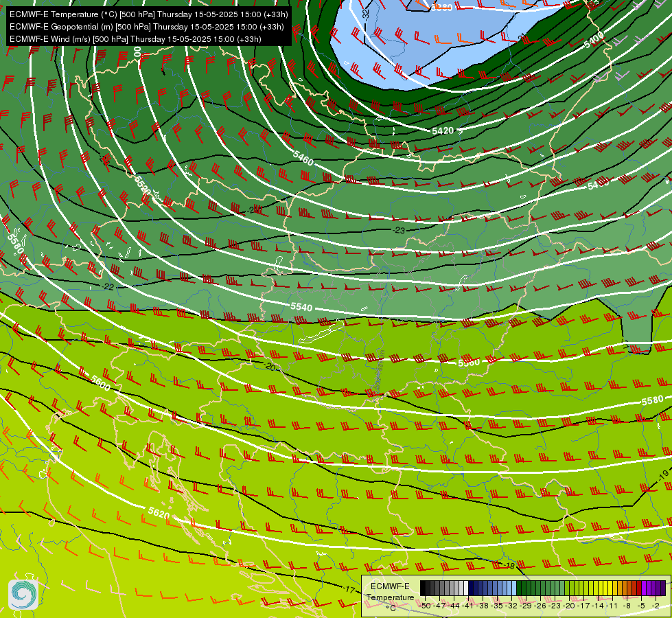Pick the pure black swatch in temperature legend
The height and width of the screenshot is (618, 672).
tap(423, 588)
